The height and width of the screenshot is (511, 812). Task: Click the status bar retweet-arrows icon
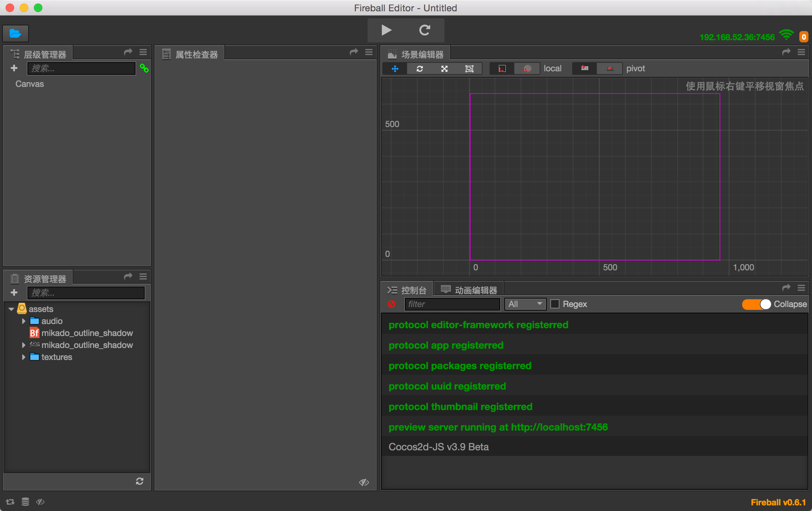pos(10,502)
